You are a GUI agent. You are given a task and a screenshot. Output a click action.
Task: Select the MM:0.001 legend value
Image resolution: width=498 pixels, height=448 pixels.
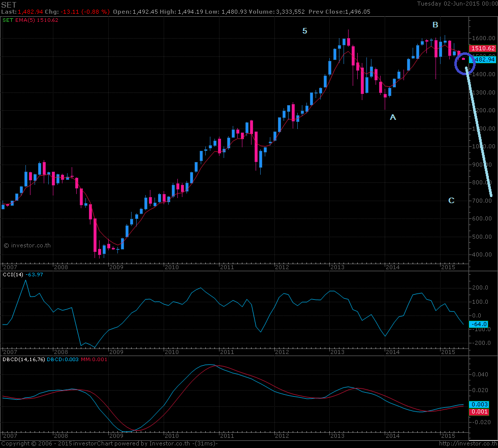94,359
